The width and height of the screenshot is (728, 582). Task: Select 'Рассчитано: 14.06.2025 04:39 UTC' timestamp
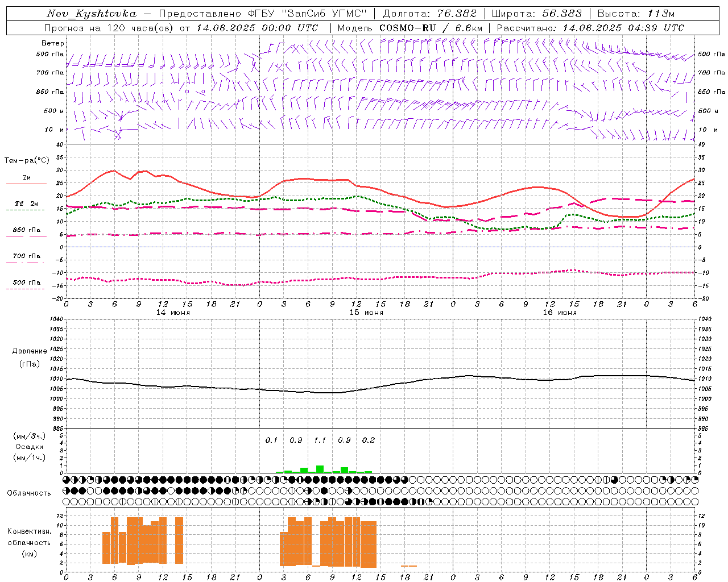tap(590, 28)
